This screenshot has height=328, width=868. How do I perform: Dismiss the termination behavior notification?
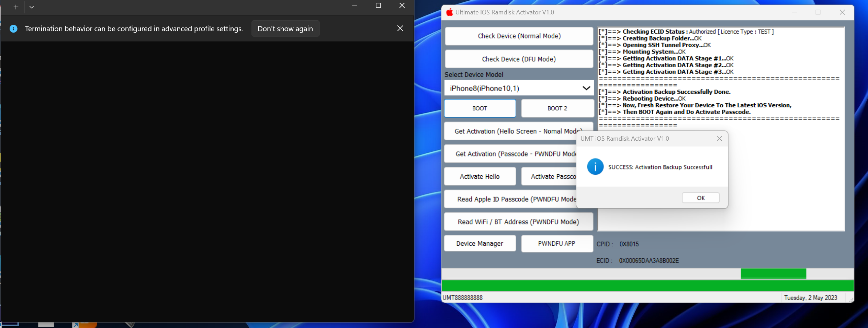click(x=400, y=28)
